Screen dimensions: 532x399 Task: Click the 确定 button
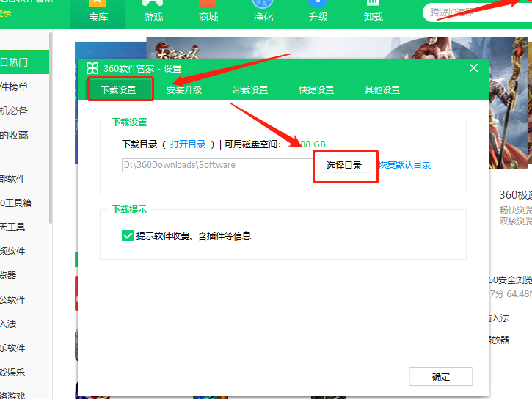[441, 376]
